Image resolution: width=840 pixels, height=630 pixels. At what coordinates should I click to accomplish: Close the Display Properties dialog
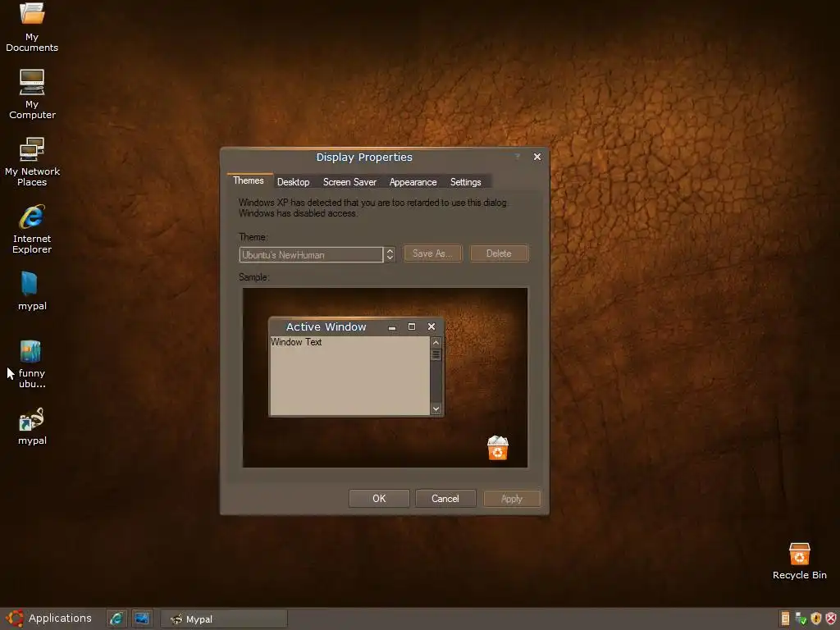(x=536, y=157)
